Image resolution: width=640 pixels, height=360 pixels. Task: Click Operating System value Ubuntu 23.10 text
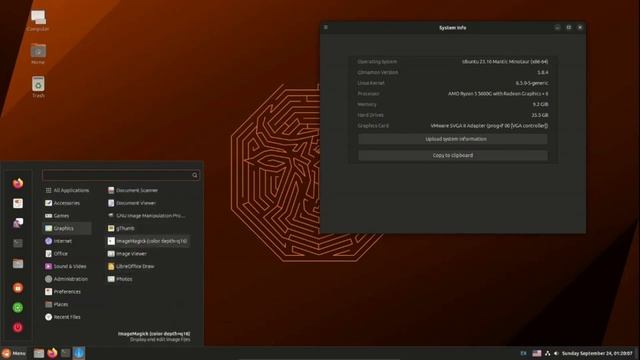tap(505, 62)
